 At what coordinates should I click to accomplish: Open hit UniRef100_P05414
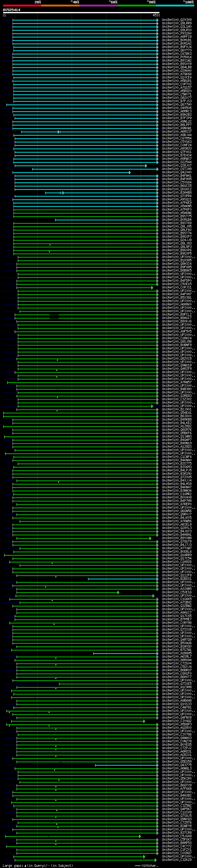[176, 57]
